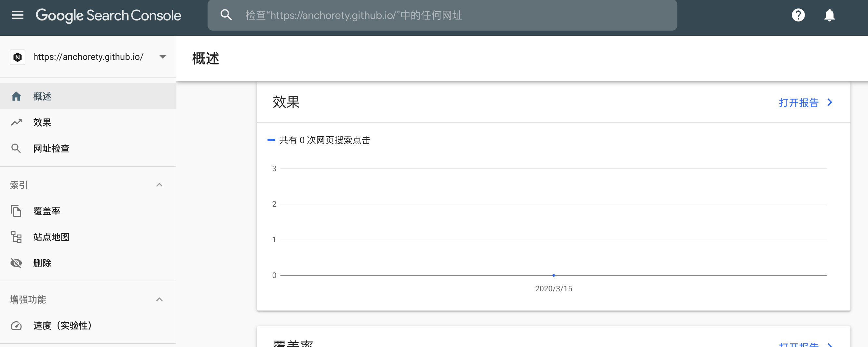Image resolution: width=868 pixels, height=347 pixels.
Task: Focus the URL inspection search field
Action: coord(442,15)
